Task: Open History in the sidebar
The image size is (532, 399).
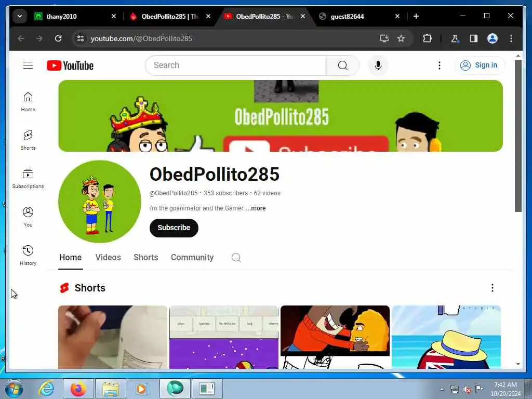Action: (x=28, y=255)
